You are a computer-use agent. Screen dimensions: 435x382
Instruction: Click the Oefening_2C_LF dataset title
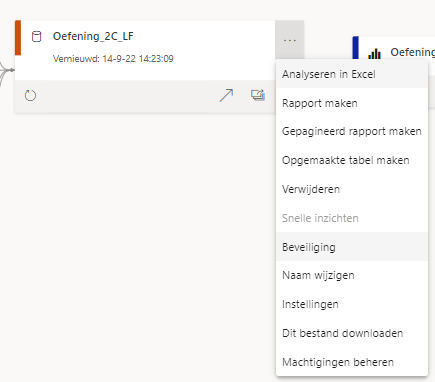point(93,36)
